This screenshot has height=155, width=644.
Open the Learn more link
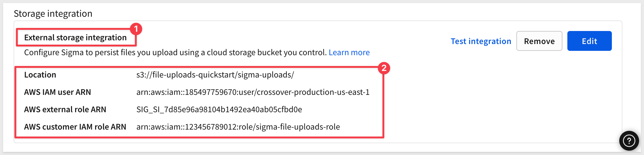pos(349,52)
